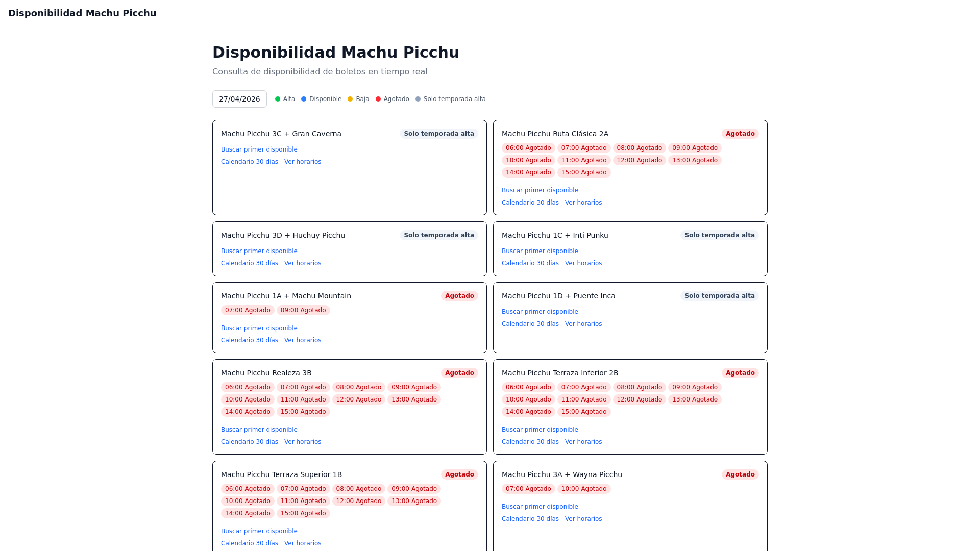
Task: Click 07:00 Agotado slot in 1A + Machu Mountain
Action: click(248, 310)
